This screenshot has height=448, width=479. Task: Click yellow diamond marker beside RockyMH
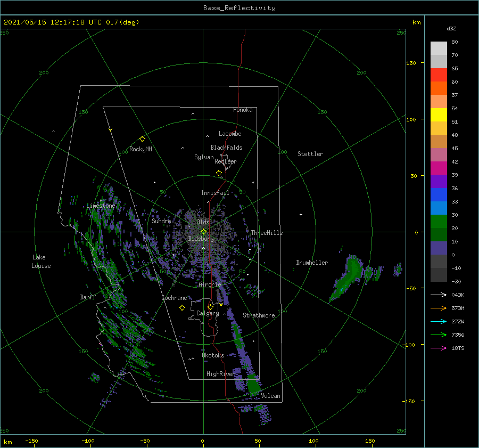click(x=142, y=139)
